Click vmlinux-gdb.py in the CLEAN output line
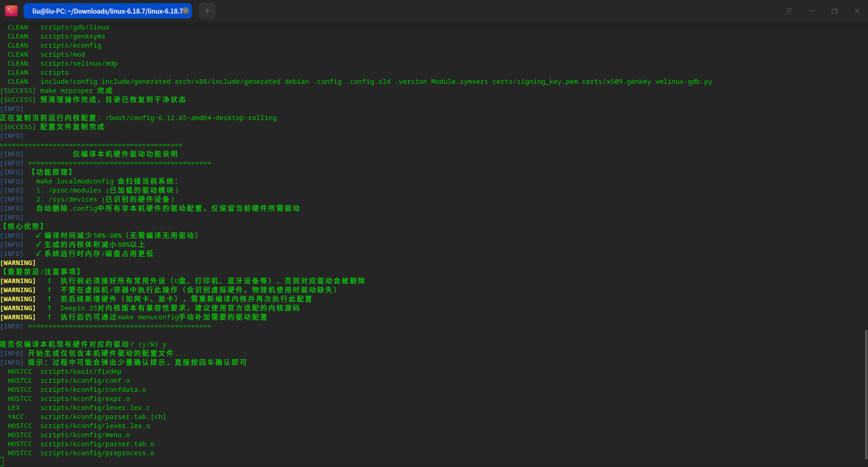Viewport: 868px width, 467px height. coord(683,82)
